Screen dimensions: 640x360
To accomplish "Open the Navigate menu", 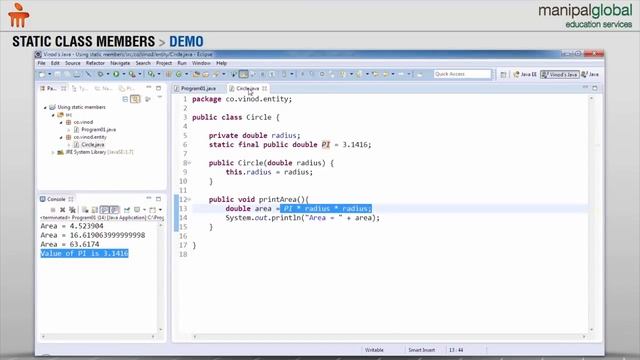I will [120, 63].
